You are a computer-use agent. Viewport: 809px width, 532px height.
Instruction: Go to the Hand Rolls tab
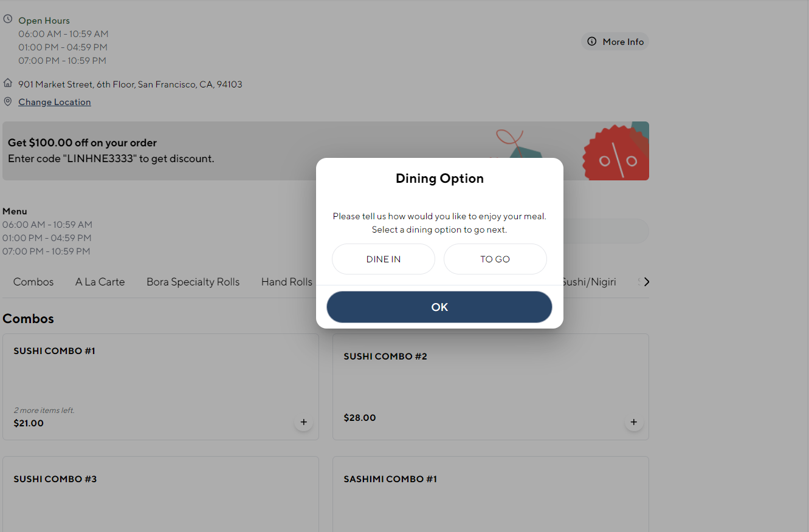tap(286, 282)
